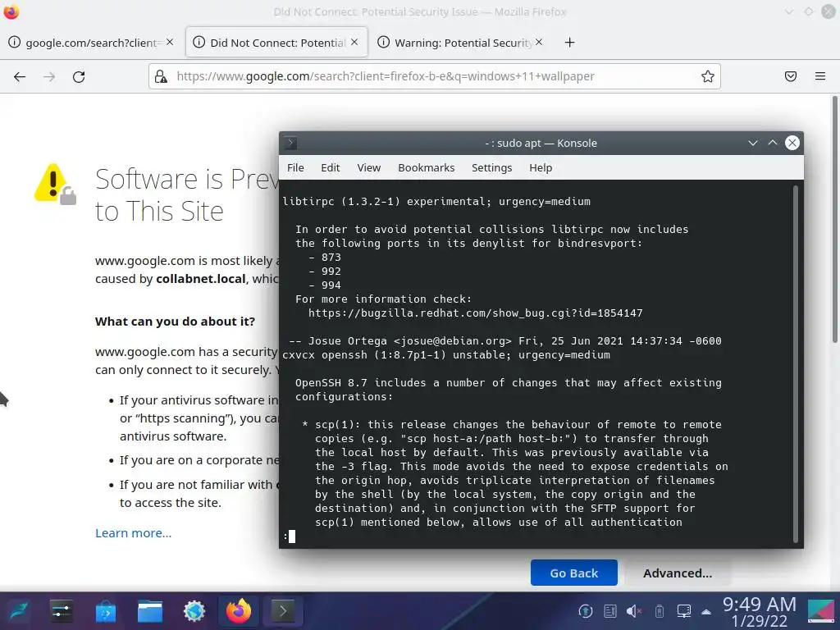Click the Firefox forward arrow

(48, 76)
